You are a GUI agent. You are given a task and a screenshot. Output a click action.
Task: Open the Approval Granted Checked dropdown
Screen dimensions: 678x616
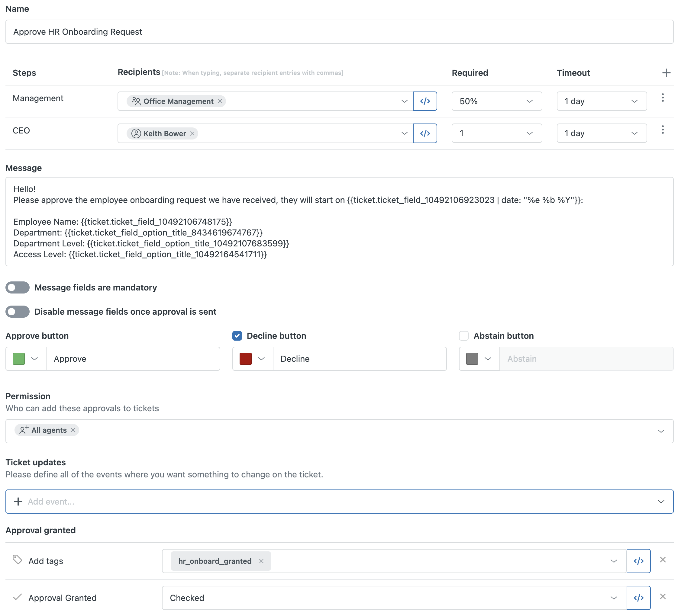click(x=394, y=598)
